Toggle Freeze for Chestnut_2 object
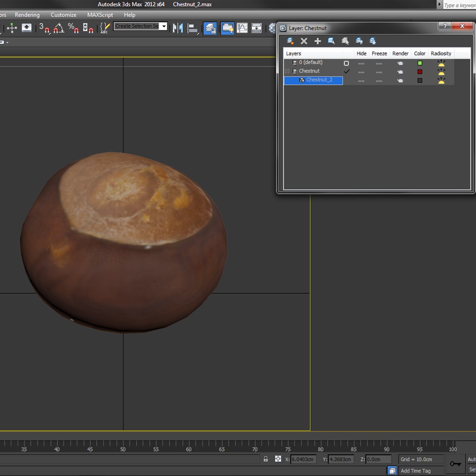The height and width of the screenshot is (476, 476). [379, 81]
